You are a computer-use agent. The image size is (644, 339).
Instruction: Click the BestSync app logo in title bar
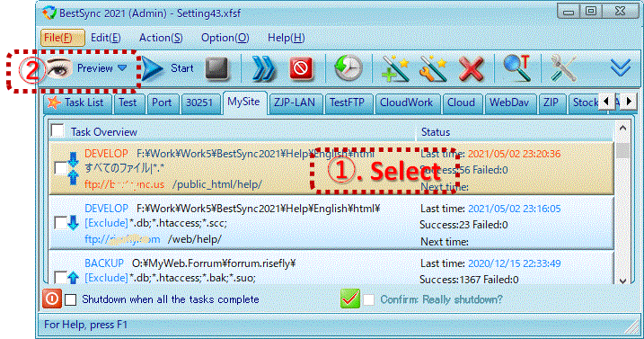[x=49, y=13]
